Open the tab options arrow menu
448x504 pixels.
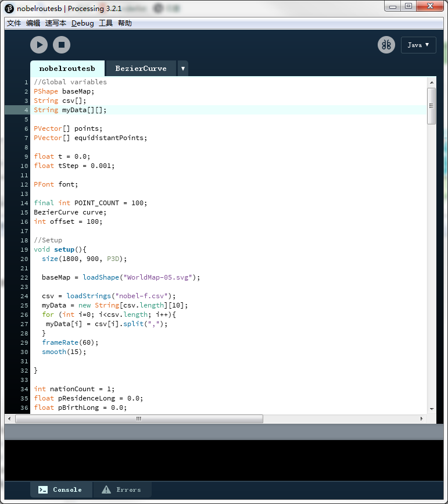[x=183, y=69]
